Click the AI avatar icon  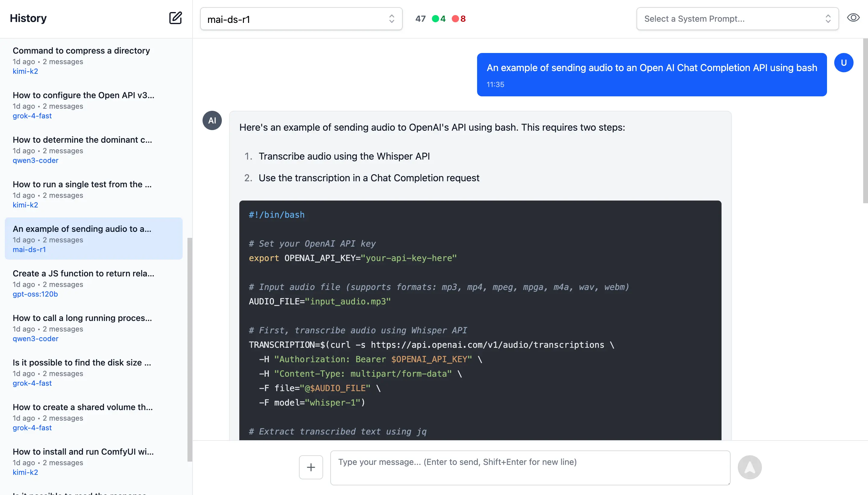[212, 120]
